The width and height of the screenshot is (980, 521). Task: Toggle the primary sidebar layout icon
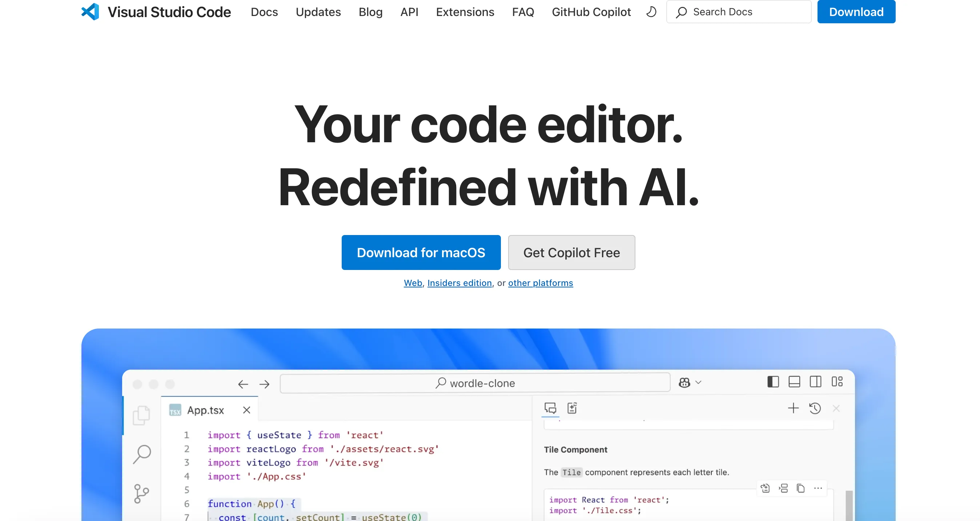tap(773, 382)
